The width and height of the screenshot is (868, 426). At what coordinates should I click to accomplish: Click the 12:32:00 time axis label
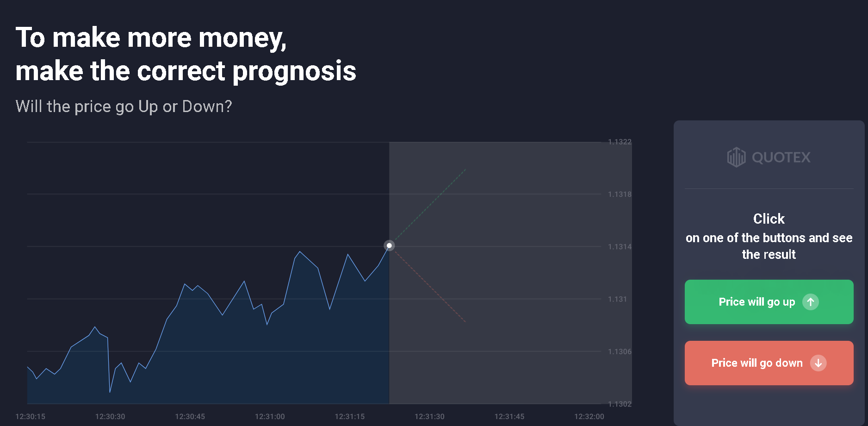589,416
